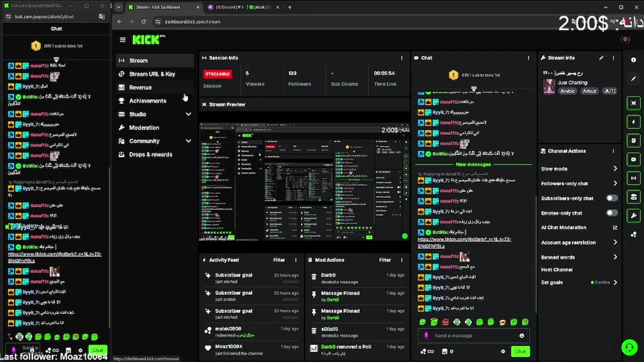The image size is (644, 362).
Task: Open Mod Actions Filter dropdown
Action: coord(385,260)
